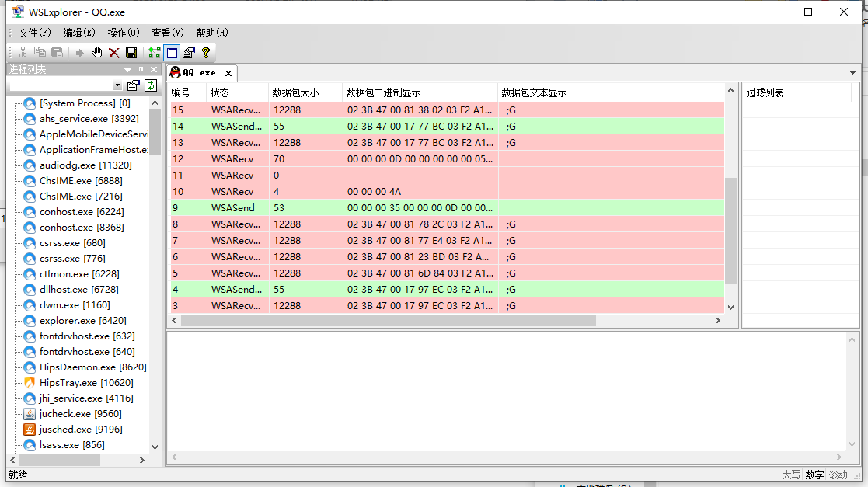The image size is (868, 487).
Task: Click the Paste clipboard toolbar icon
Action: (57, 52)
